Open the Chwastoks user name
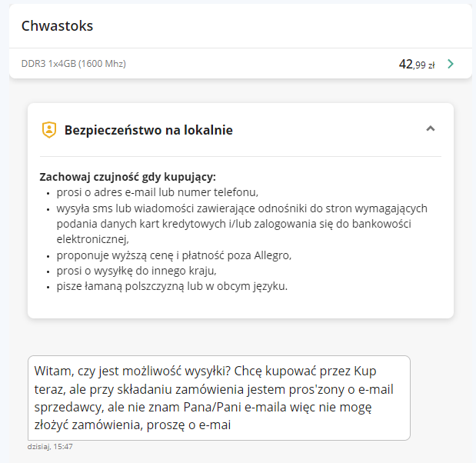 pos(57,26)
